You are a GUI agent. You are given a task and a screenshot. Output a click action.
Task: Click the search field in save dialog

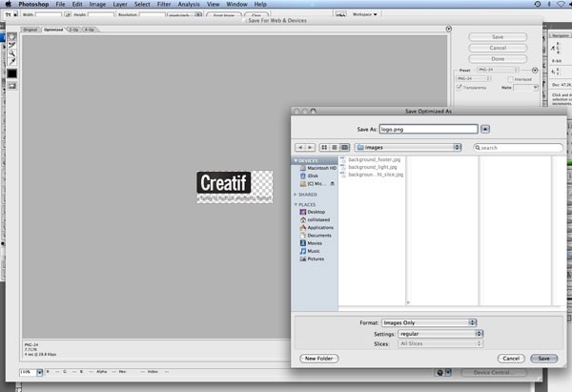coord(518,148)
